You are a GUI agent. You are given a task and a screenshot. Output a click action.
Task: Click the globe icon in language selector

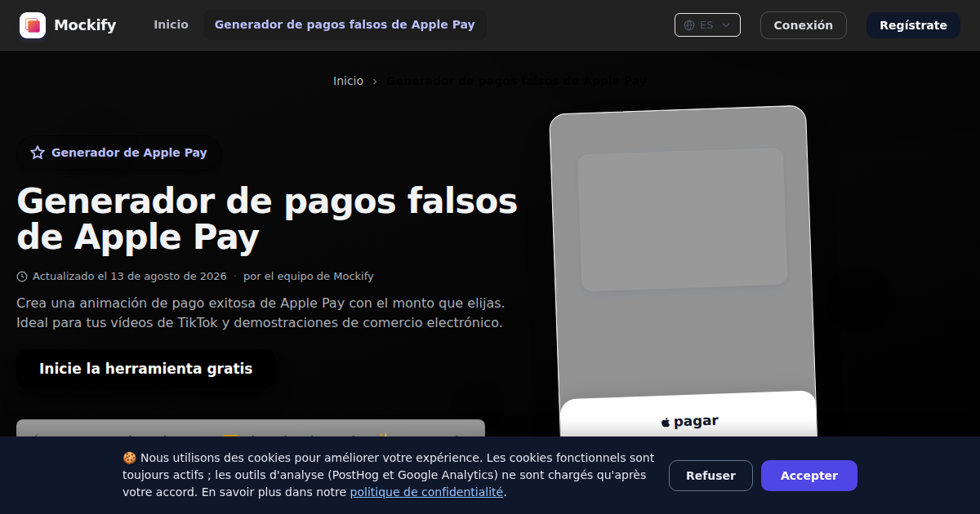[689, 25]
